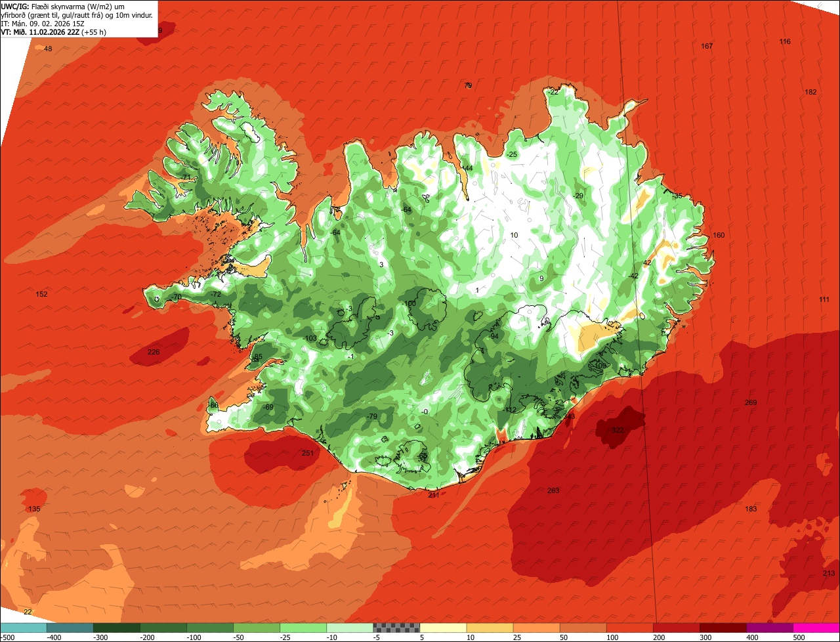840x642 pixels.
Task: Click the map value '-70'
Action: (x=176, y=297)
